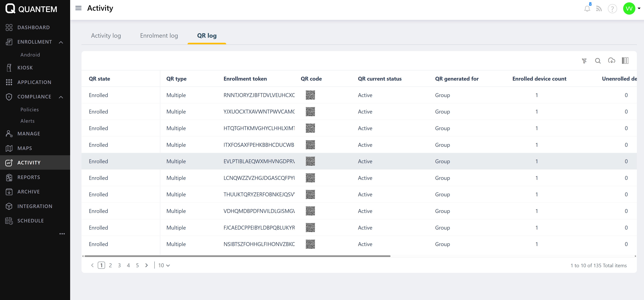Open the Kiosk sidebar section
Image resolution: width=644 pixels, height=300 pixels.
point(25,68)
